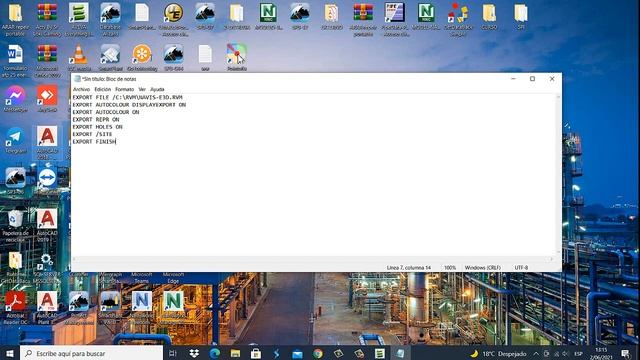
Task: Open the Formato menu
Action: [124, 89]
